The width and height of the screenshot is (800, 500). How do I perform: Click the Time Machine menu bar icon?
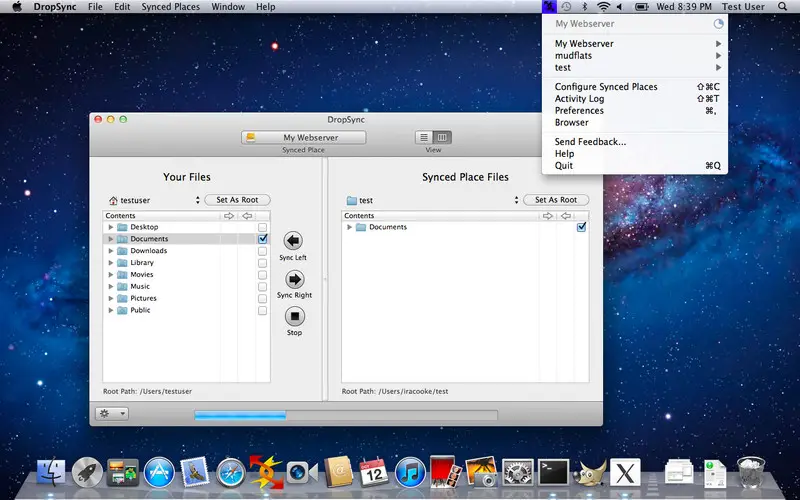[566, 7]
